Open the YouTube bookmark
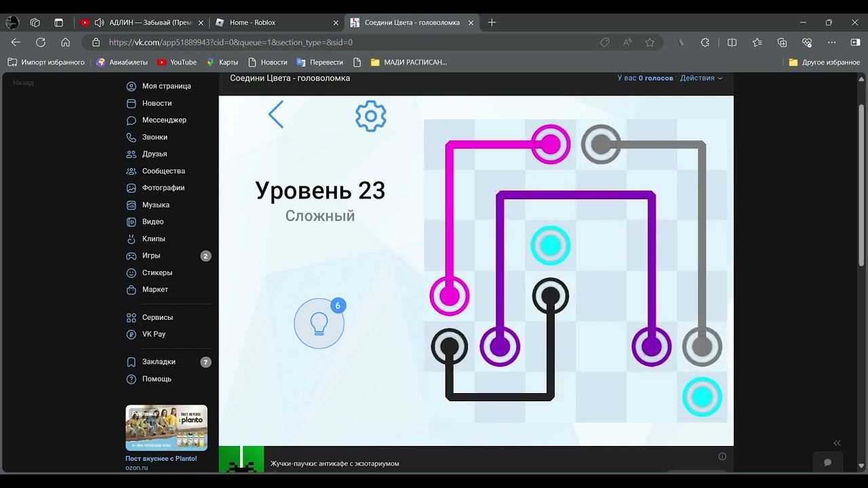 click(x=177, y=62)
